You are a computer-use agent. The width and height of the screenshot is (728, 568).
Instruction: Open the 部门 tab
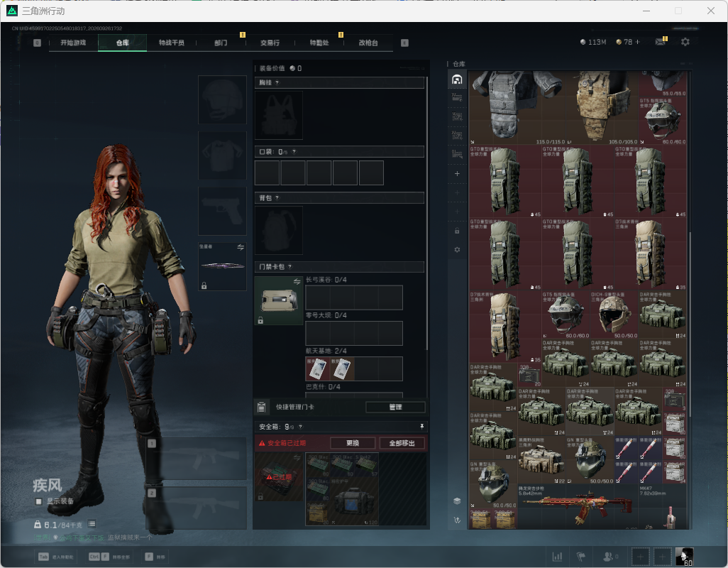click(x=221, y=43)
